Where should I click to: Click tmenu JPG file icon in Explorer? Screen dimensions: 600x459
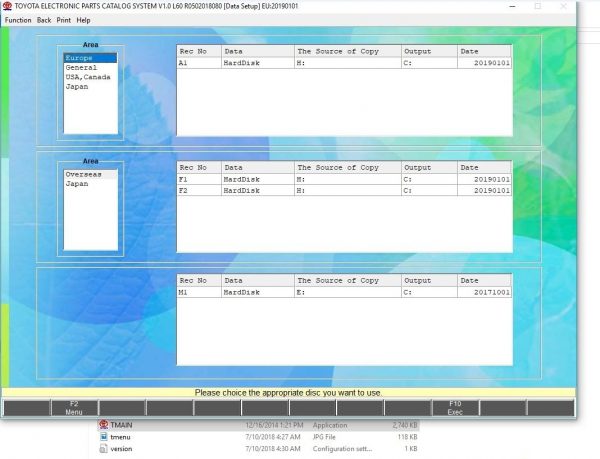pyautogui.click(x=103, y=437)
